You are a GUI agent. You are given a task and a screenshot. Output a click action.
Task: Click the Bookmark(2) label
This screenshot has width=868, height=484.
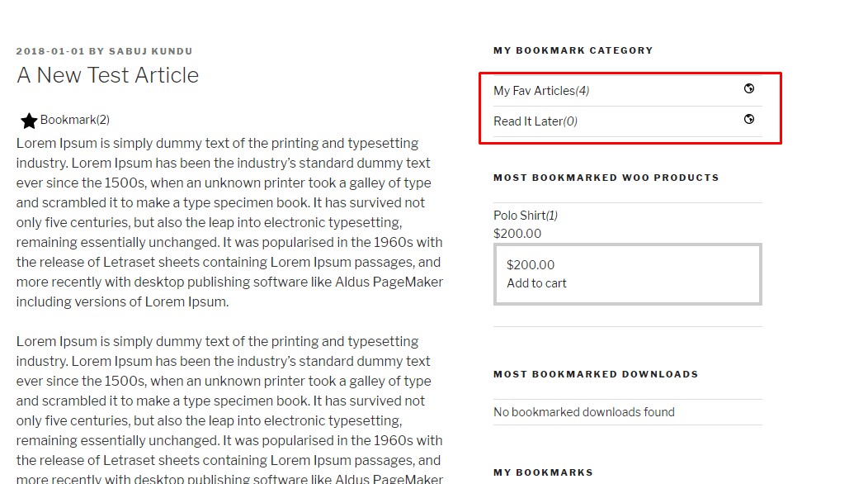(75, 120)
